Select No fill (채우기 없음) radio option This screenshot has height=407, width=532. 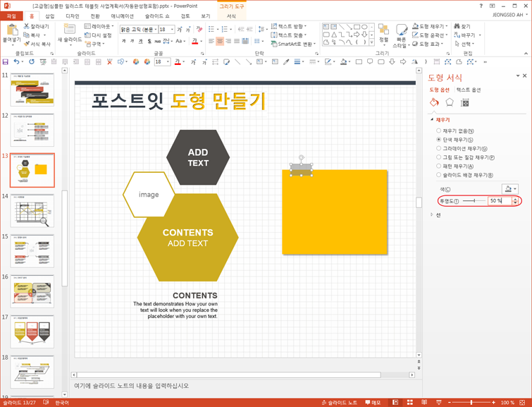pyautogui.click(x=455, y=130)
